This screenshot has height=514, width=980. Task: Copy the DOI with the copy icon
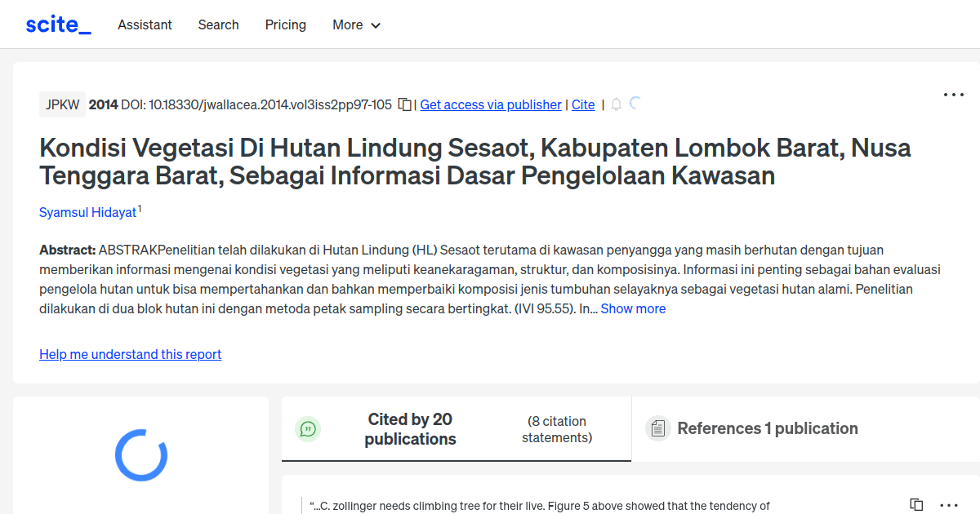tap(405, 104)
